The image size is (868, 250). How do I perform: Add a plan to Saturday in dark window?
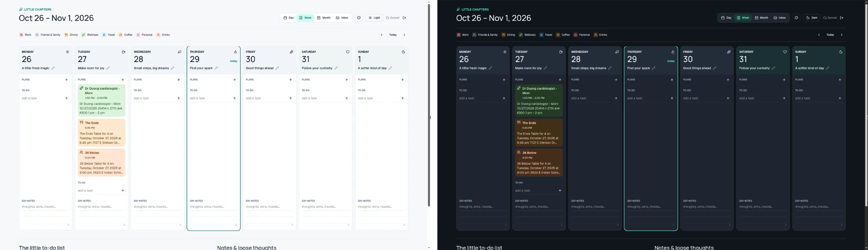pos(784,80)
